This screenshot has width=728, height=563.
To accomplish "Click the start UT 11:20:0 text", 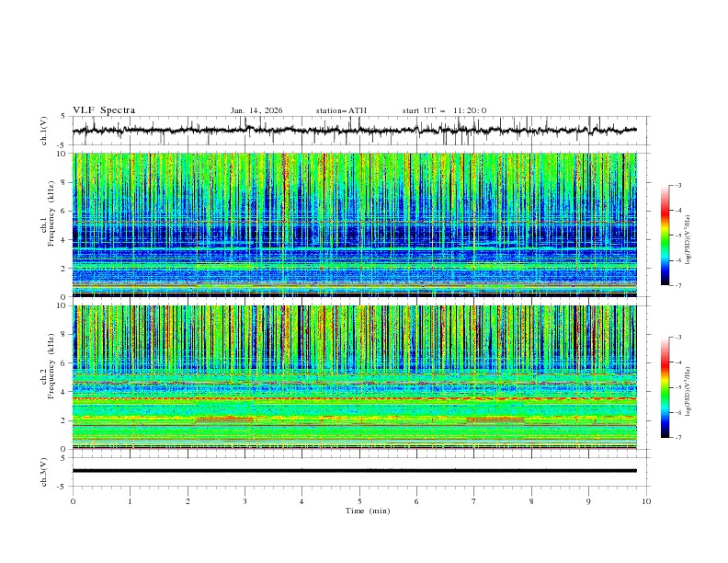I will tap(444, 110).
